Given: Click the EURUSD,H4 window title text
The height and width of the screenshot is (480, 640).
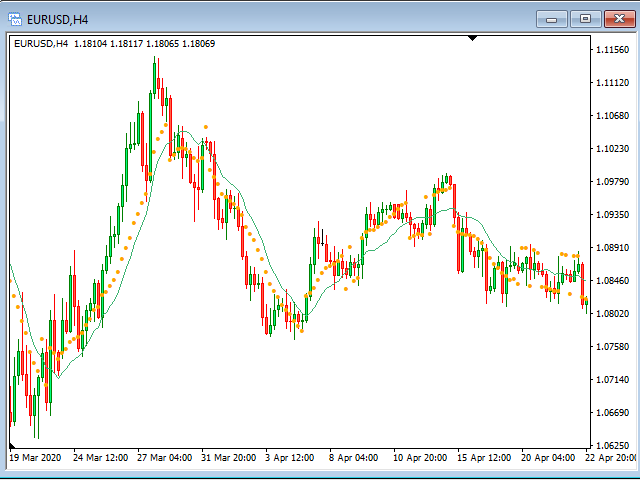Looking at the screenshot, I should point(58,19).
